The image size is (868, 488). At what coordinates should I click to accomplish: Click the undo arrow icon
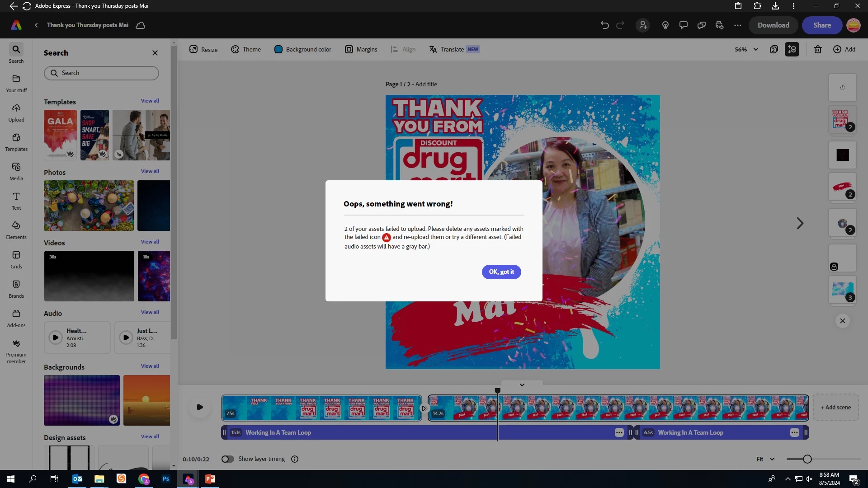[604, 25]
